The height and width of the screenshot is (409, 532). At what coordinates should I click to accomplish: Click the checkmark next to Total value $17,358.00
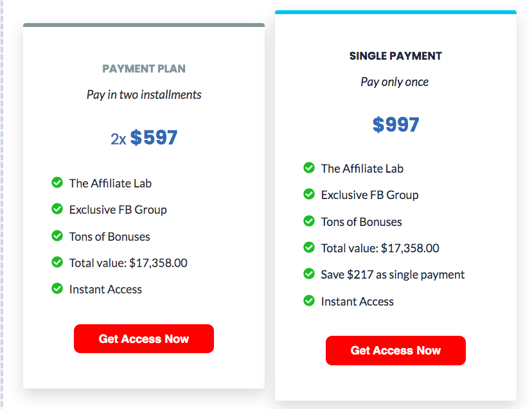[x=57, y=263]
